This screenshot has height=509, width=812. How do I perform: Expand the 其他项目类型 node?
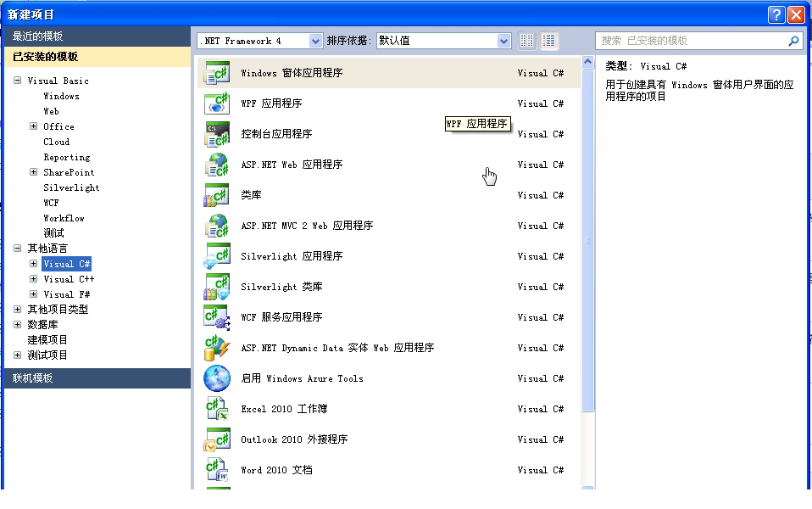coord(17,309)
